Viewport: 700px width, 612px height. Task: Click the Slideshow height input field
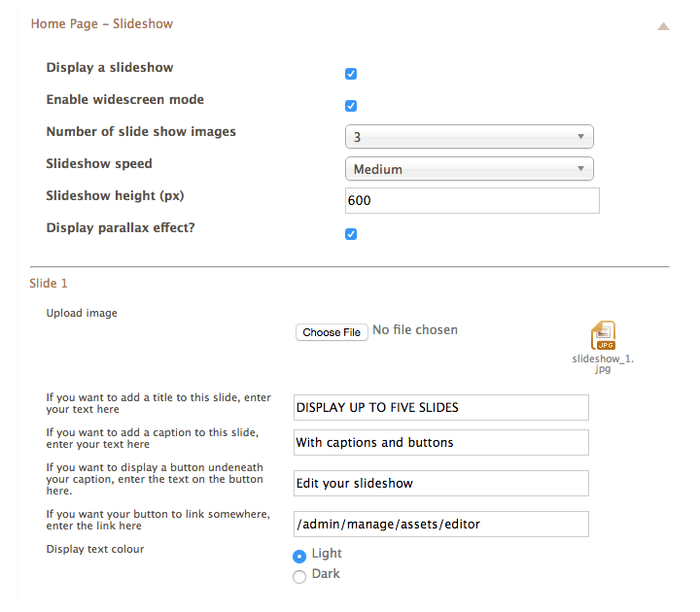click(x=472, y=201)
